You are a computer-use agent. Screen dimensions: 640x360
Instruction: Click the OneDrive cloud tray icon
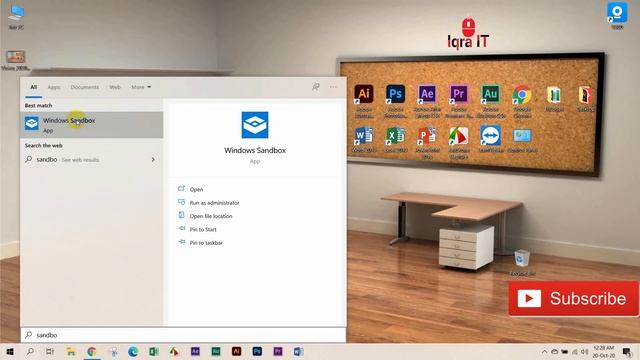click(554, 351)
